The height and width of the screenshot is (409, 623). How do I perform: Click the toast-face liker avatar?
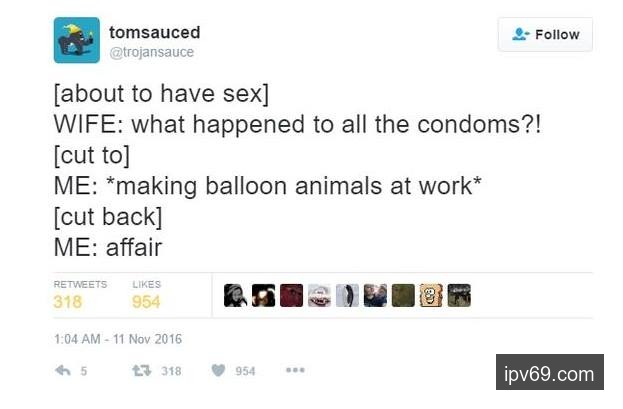coord(431,295)
